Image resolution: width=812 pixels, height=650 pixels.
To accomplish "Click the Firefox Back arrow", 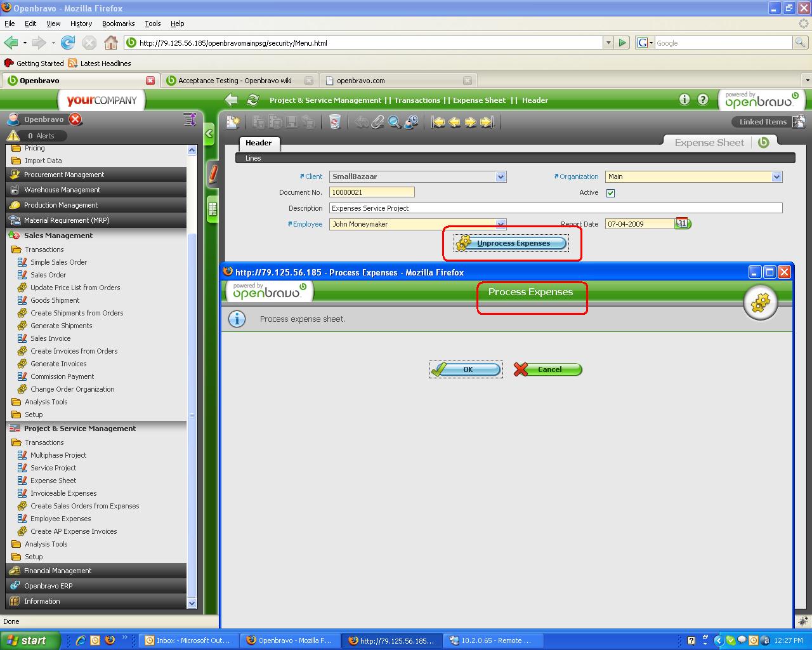I will tap(11, 43).
